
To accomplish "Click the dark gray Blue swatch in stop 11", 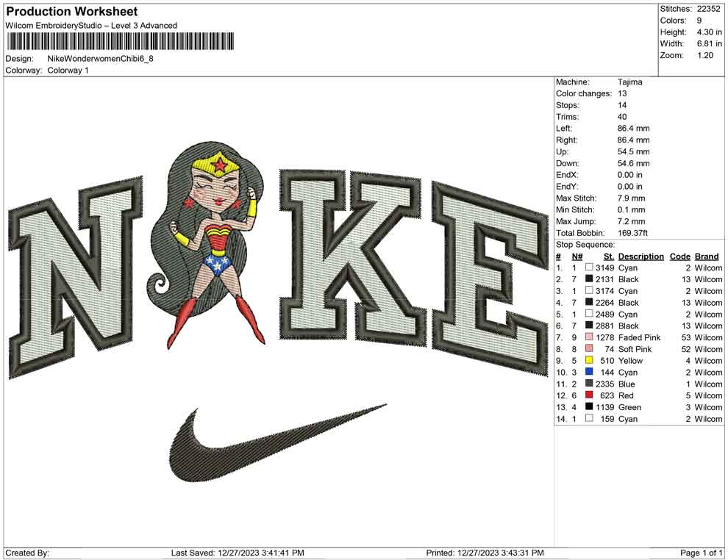I will tap(589, 383).
